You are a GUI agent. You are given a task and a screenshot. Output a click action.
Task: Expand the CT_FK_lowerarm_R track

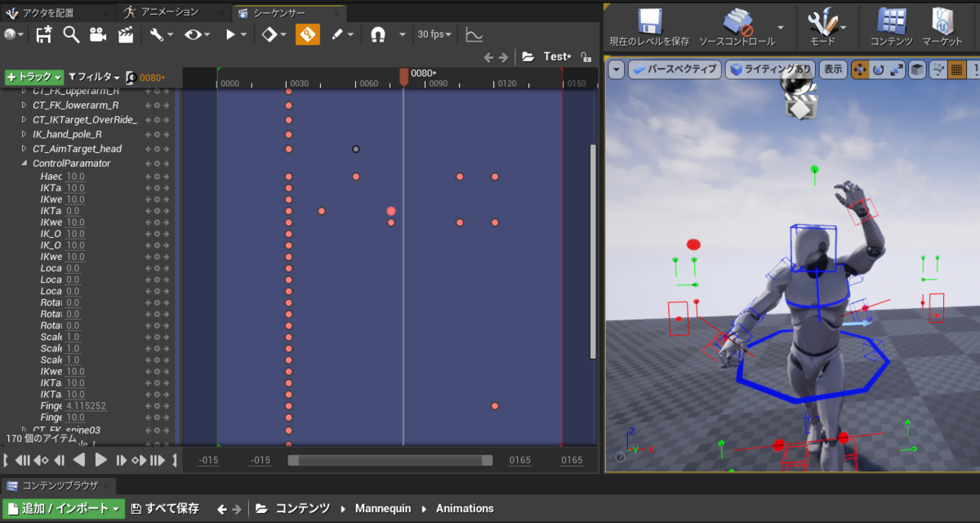coord(24,105)
